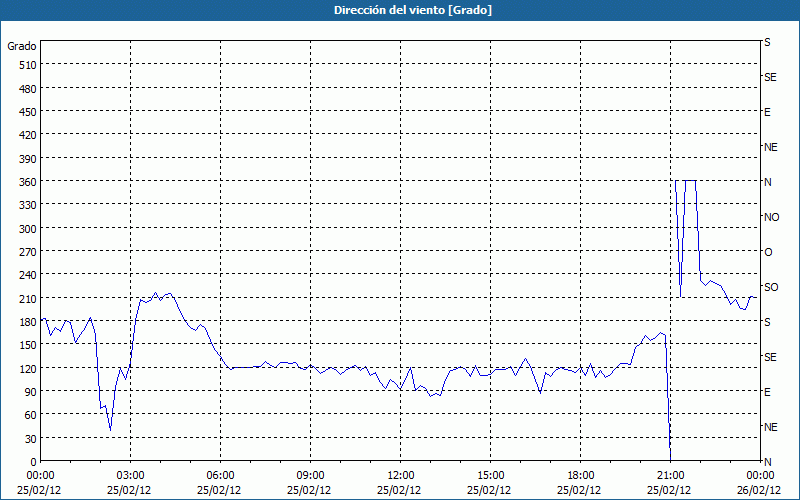Image resolution: width=800 pixels, height=500 pixels.
Task: Click the 'S' compass label level with 180
Action: [x=767, y=322]
